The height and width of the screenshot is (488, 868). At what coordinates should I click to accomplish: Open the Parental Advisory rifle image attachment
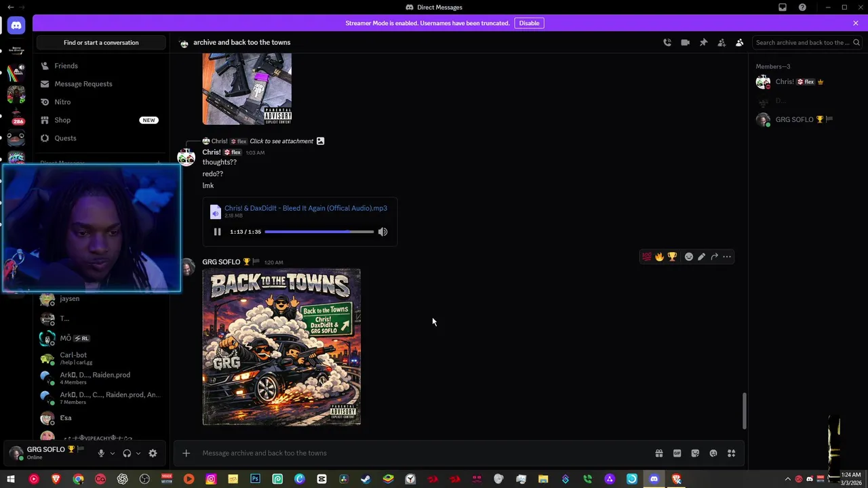(247, 89)
